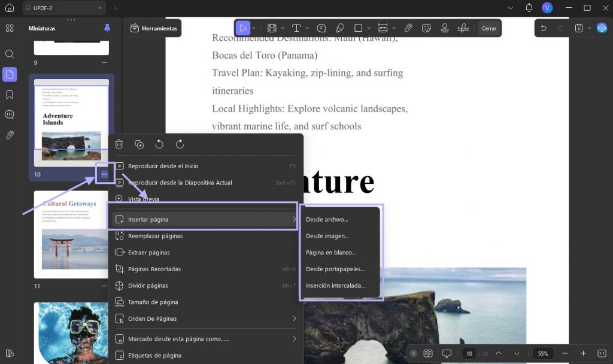Select the cursor selection tool
This screenshot has height=364, width=613.
243,28
